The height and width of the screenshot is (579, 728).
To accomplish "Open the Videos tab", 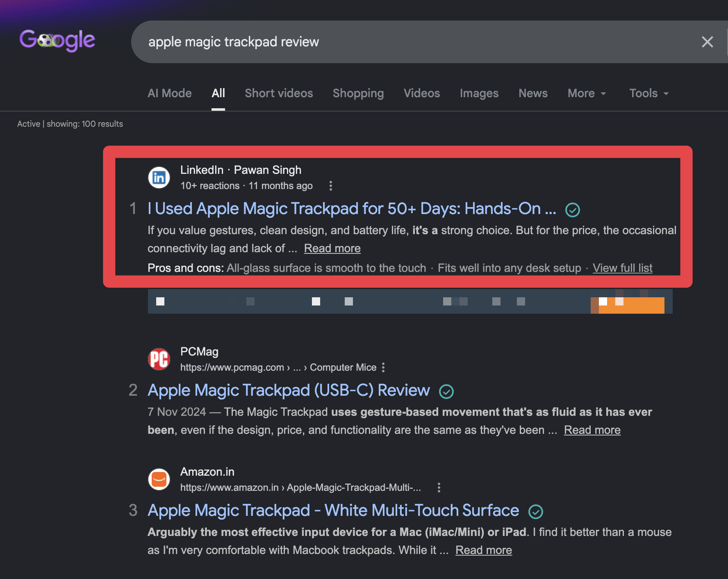I will pos(422,93).
